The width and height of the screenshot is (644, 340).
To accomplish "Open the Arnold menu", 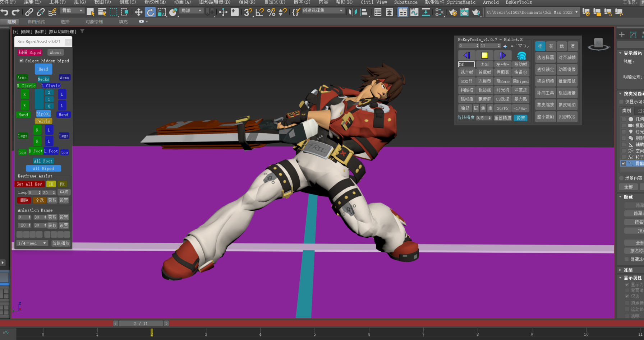I will 491,2.
